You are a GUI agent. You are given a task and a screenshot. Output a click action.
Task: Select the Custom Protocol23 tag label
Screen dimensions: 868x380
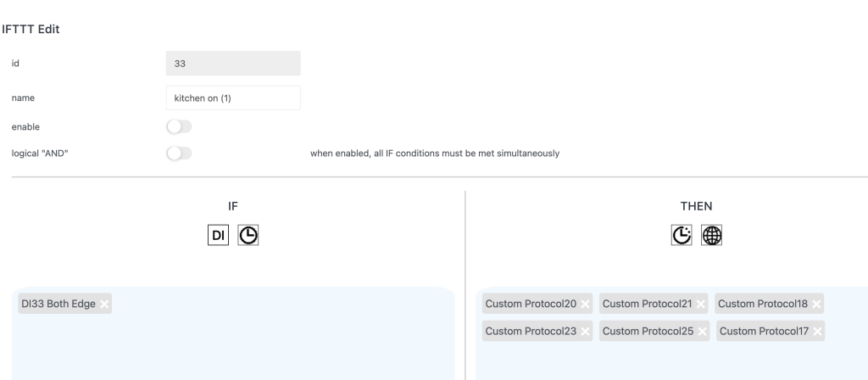[x=531, y=330]
